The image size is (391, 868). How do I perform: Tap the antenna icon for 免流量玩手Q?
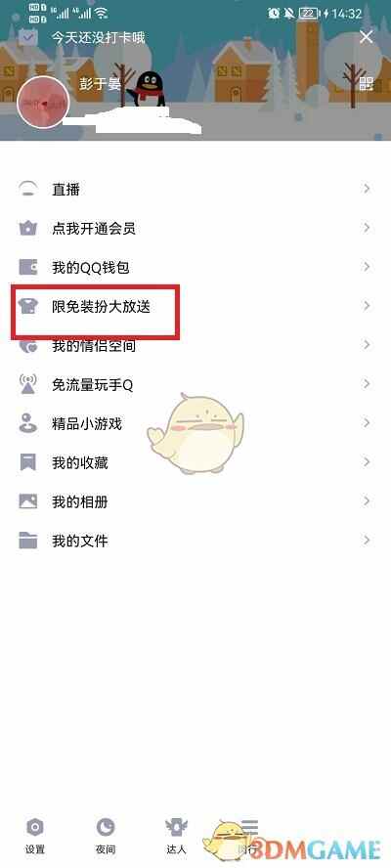[x=27, y=384]
